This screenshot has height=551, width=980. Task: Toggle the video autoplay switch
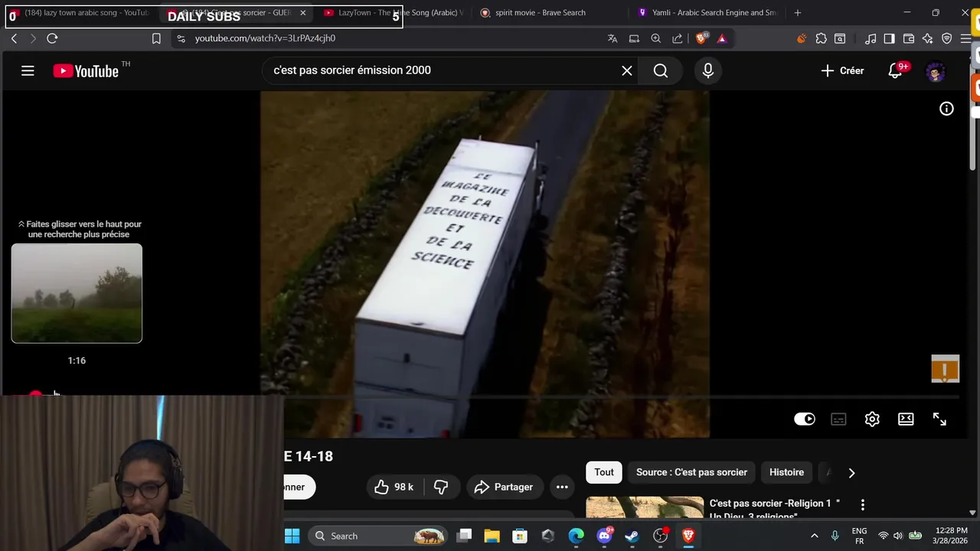click(805, 419)
